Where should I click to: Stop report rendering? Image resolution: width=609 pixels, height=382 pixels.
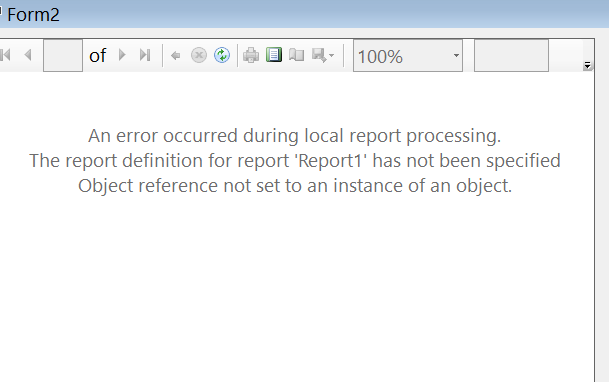point(199,55)
